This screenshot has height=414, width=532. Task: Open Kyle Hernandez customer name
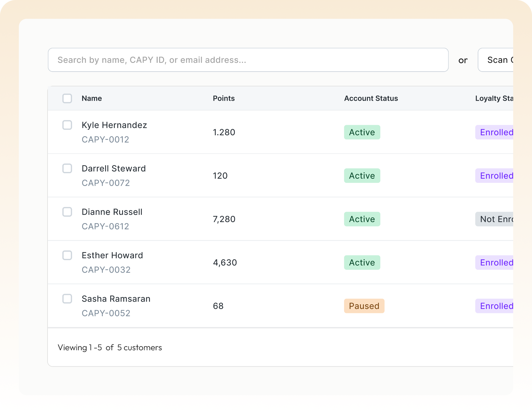[114, 125]
